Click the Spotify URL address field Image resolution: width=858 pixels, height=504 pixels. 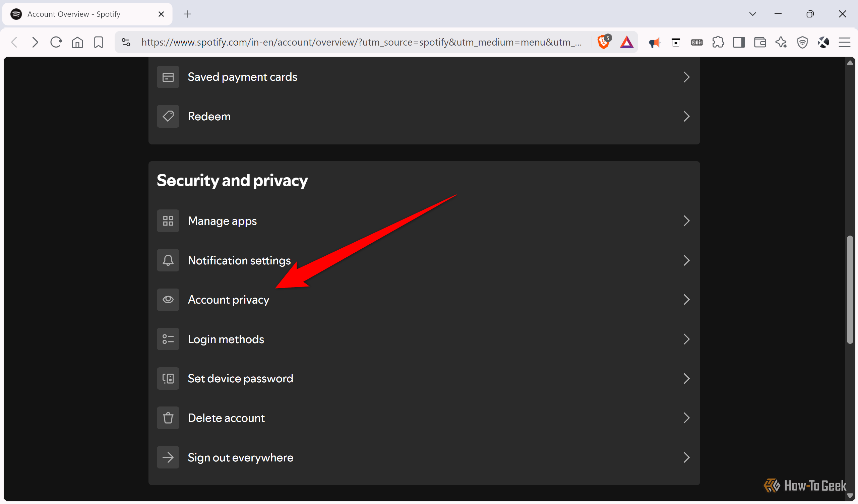pos(361,42)
